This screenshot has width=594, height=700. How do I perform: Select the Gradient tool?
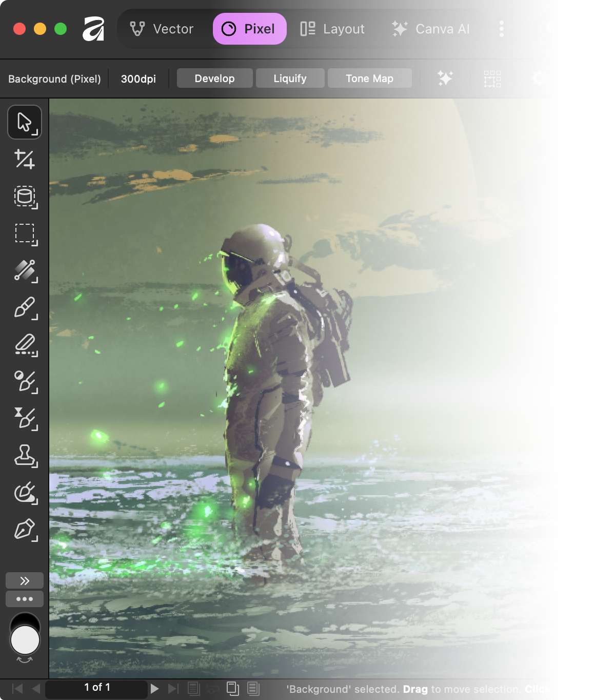(x=24, y=271)
